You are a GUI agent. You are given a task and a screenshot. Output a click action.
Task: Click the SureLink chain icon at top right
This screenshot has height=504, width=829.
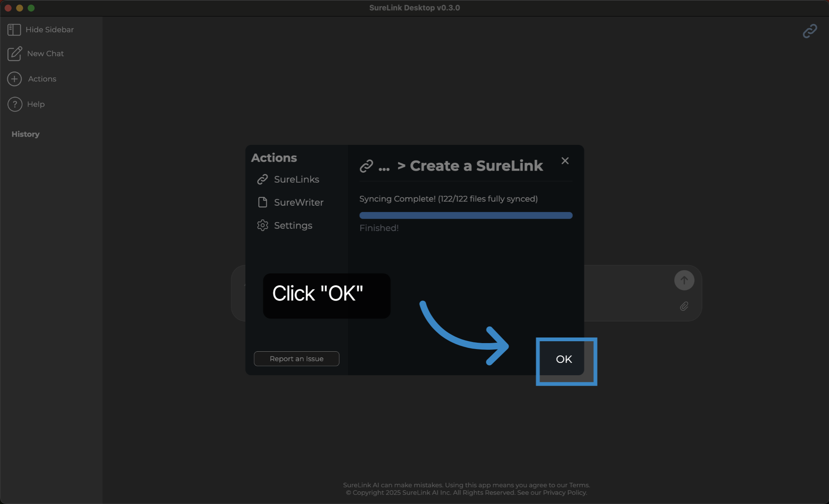[x=810, y=31]
